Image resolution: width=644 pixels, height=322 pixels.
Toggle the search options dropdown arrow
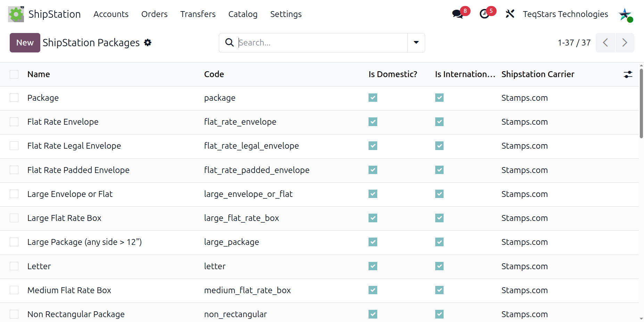point(416,43)
